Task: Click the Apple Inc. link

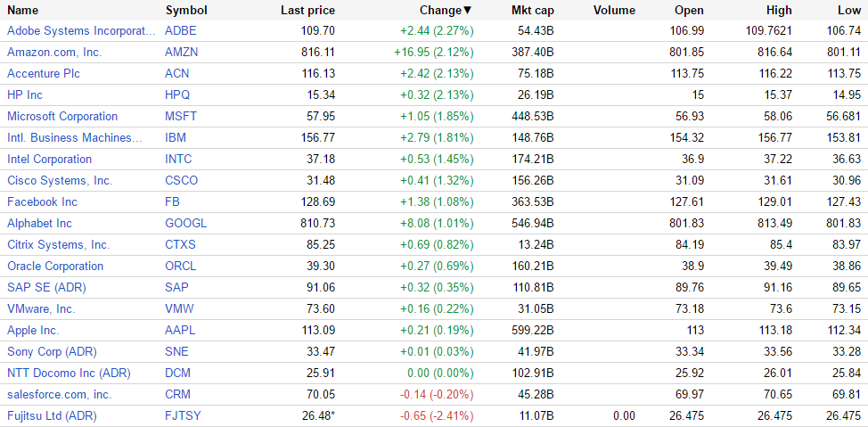Action: 33,330
